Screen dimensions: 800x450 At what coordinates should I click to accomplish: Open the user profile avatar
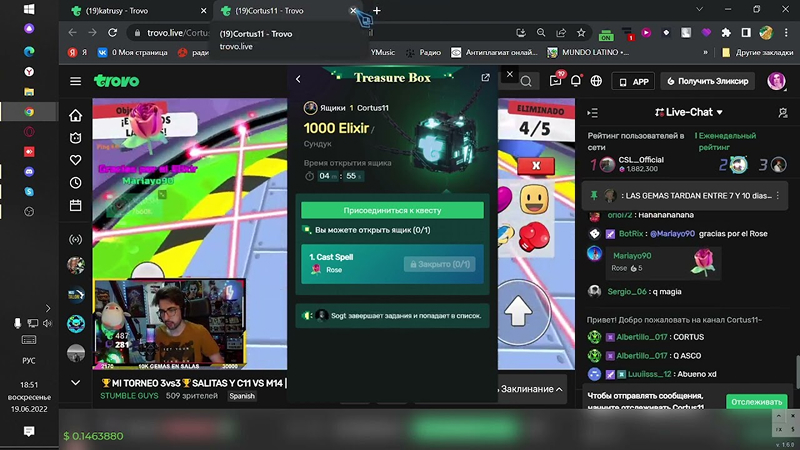[x=777, y=81]
